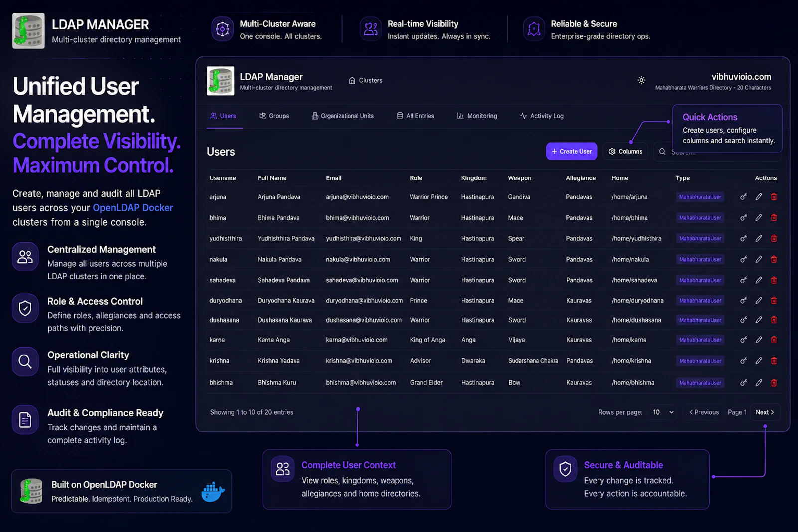Click the 'Dwaraka' kingdom cell

point(473,361)
